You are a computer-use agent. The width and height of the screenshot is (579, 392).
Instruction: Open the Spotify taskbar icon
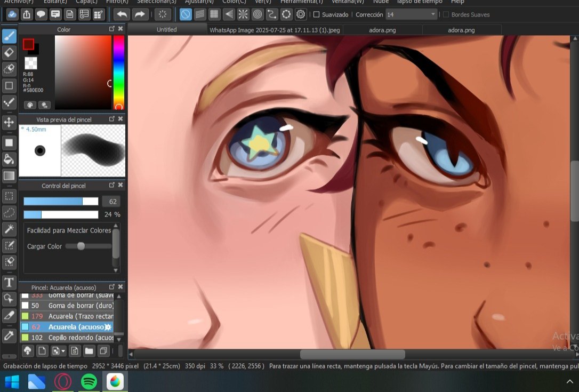pos(89,382)
